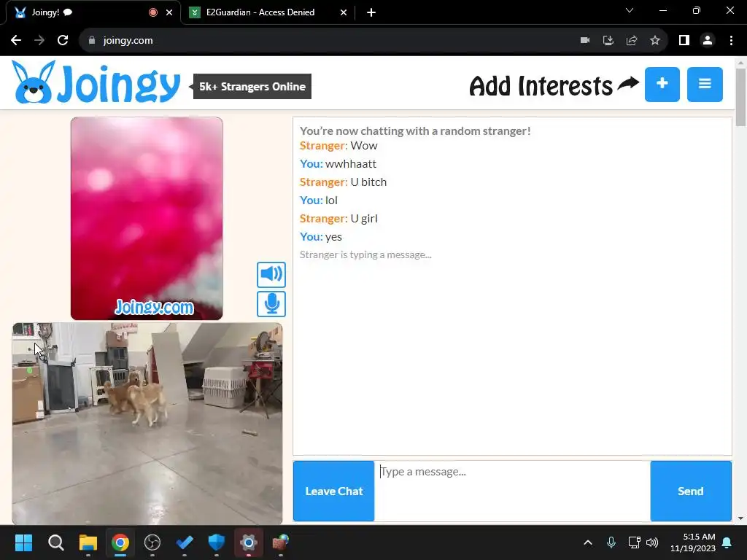
Task: Open OBS Studio from the taskbar
Action: click(x=152, y=542)
